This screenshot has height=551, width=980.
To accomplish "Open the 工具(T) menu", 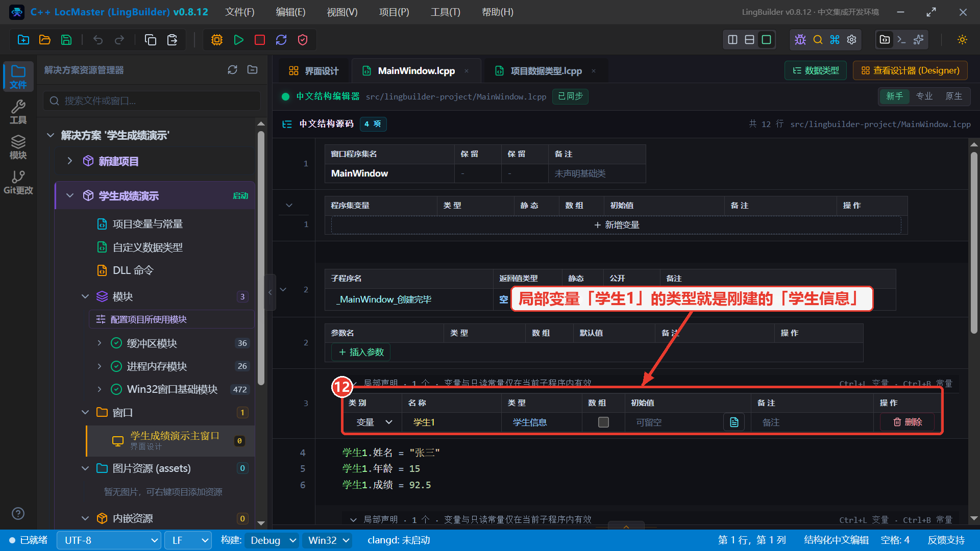I will click(445, 12).
